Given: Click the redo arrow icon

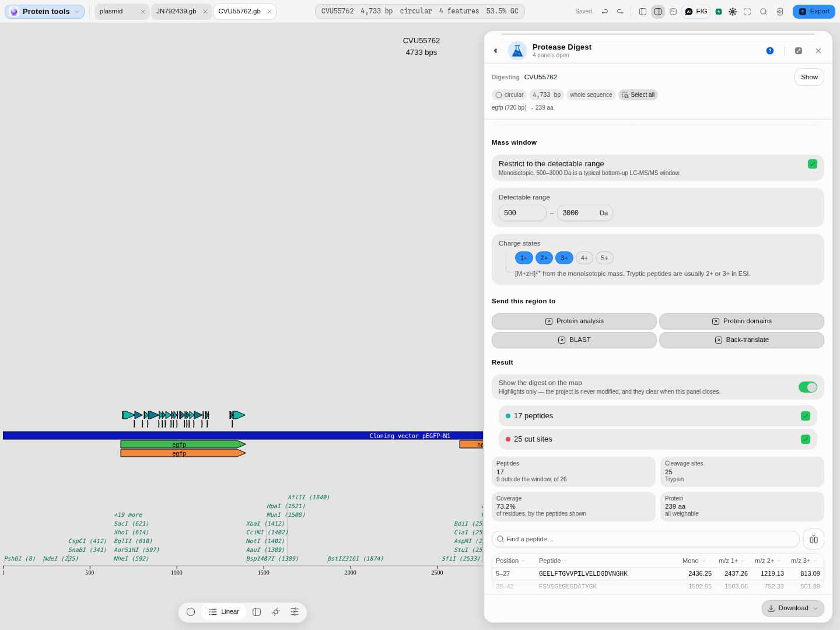Looking at the screenshot, I should tap(620, 12).
